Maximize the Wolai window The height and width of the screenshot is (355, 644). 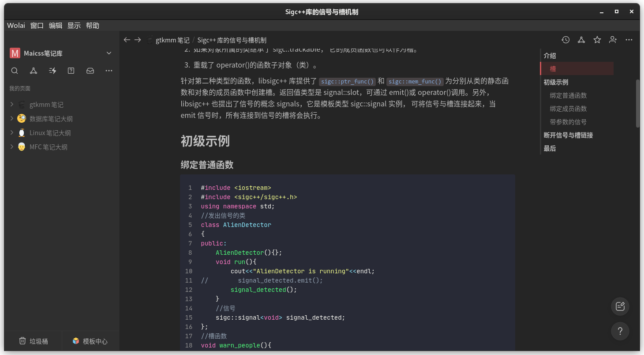click(x=617, y=11)
